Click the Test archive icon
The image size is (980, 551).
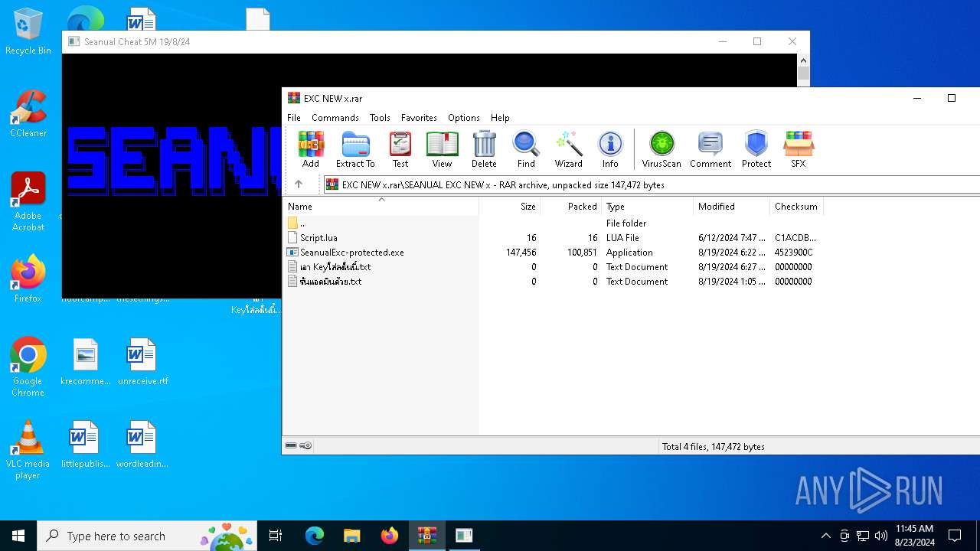pyautogui.click(x=400, y=149)
